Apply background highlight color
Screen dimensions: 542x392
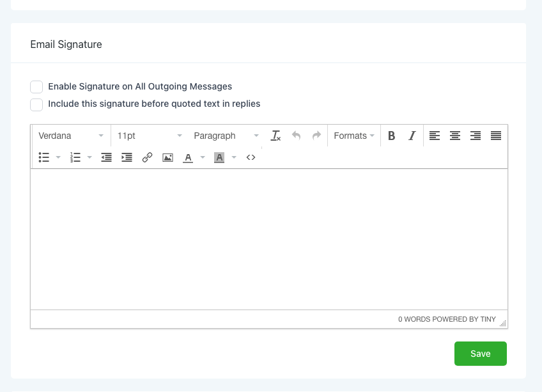(x=219, y=157)
